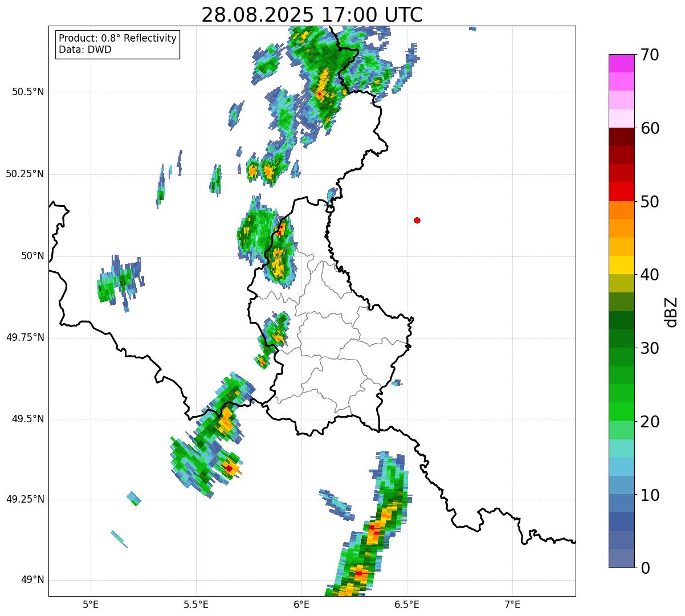Click the latitude label 50.25°N

point(25,174)
